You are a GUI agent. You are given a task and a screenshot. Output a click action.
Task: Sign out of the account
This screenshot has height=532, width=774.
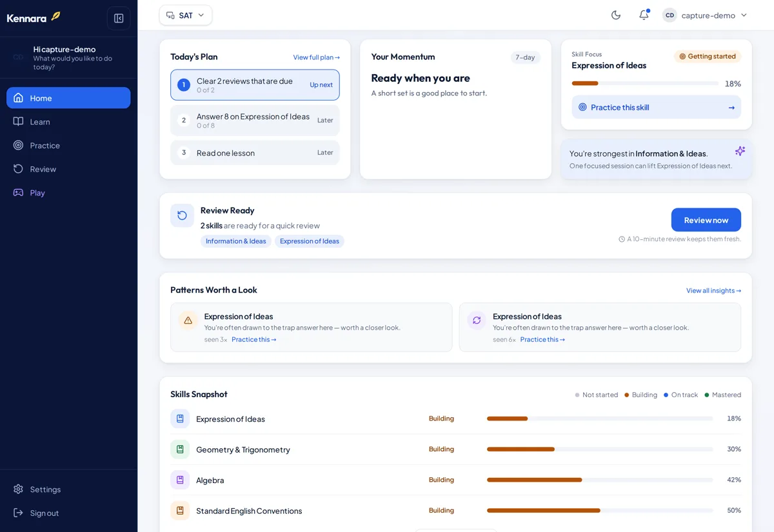[68, 513]
